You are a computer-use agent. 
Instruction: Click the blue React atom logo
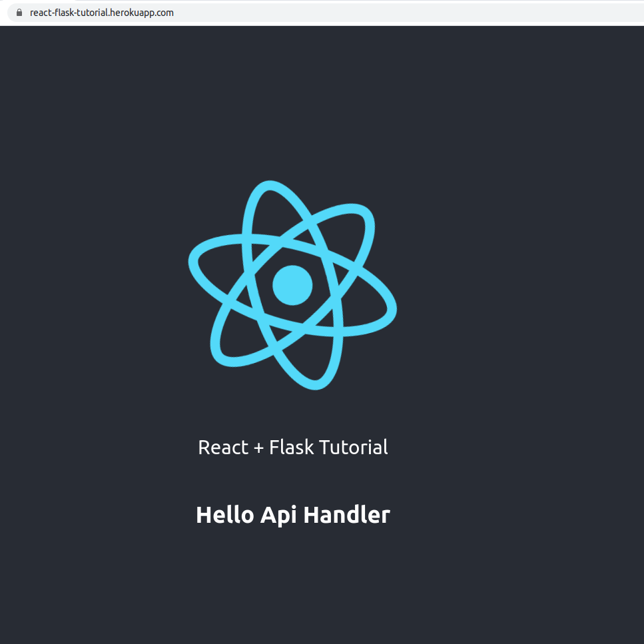coord(292,285)
